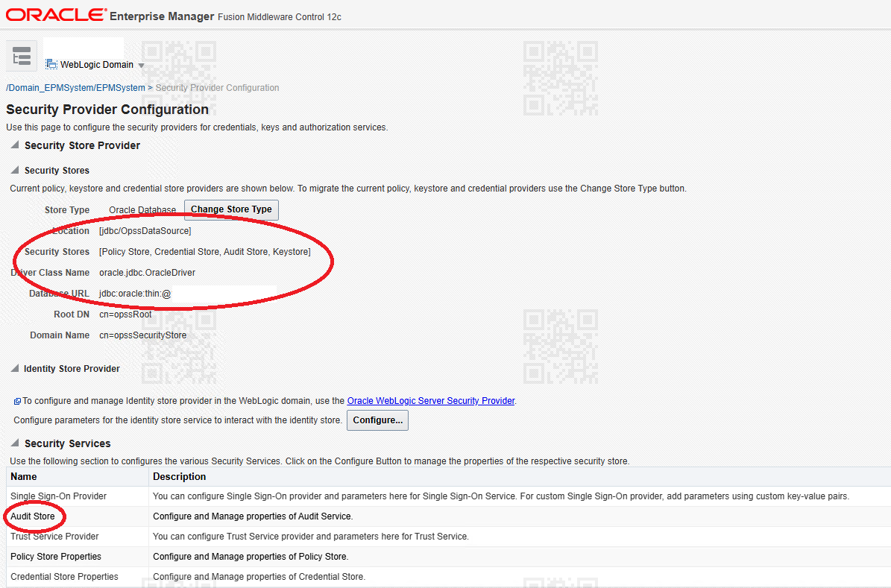Select the Audit Store row
891x588 pixels.
pyautogui.click(x=448, y=516)
